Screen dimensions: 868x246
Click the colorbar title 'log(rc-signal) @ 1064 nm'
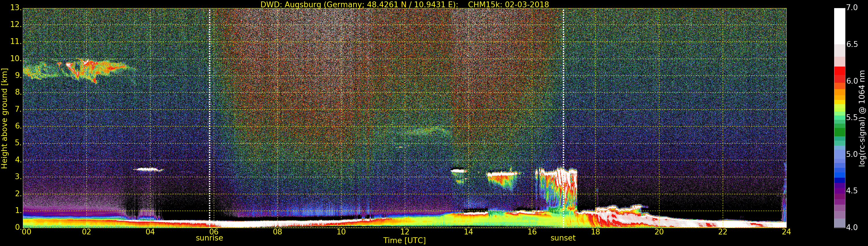click(x=862, y=118)
